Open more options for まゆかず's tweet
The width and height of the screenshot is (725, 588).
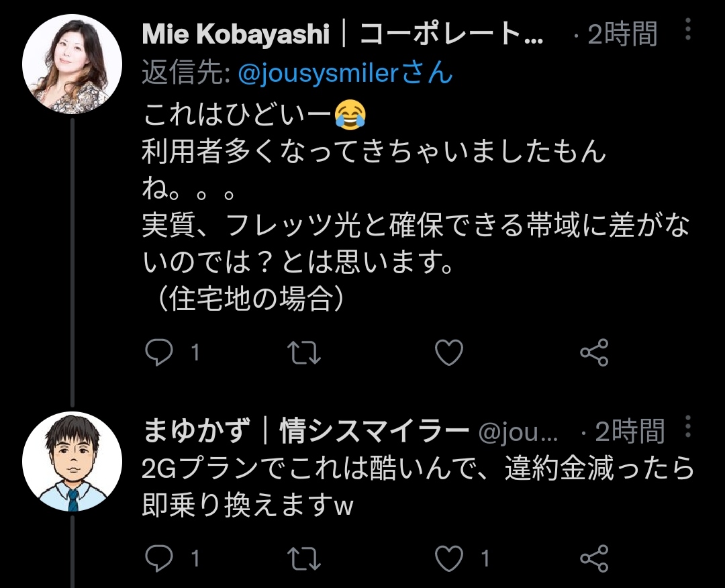688,426
